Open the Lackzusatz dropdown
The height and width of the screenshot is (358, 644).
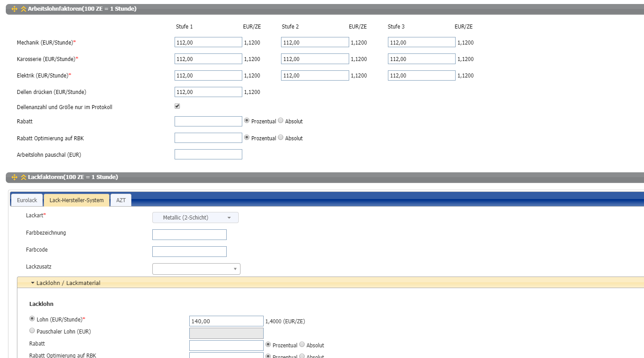(196, 269)
